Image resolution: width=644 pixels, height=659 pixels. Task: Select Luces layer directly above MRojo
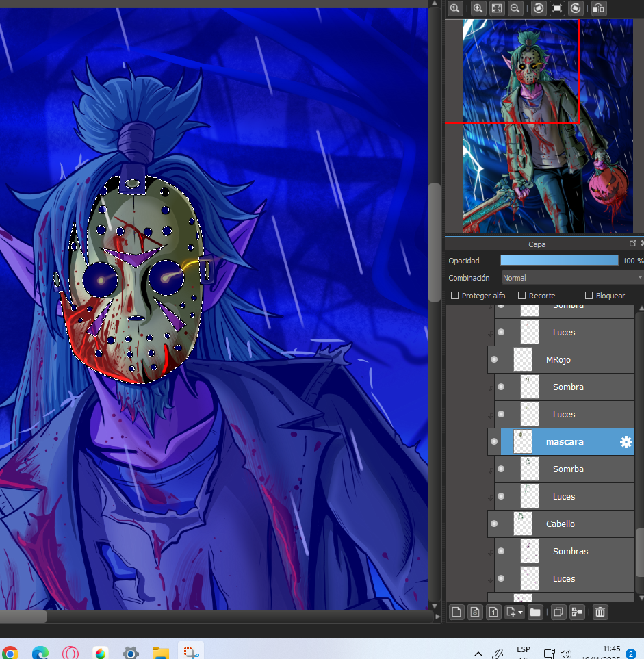pos(564,332)
